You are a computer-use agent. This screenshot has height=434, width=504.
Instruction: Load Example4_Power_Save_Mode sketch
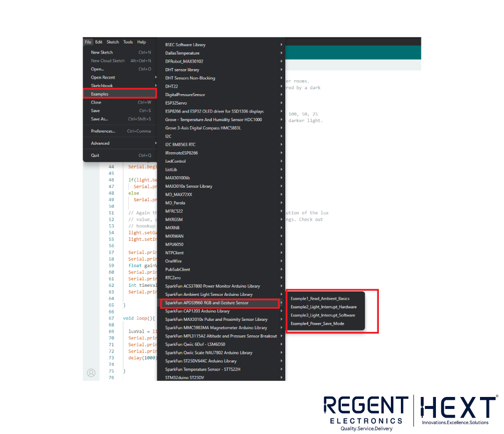tap(326, 324)
